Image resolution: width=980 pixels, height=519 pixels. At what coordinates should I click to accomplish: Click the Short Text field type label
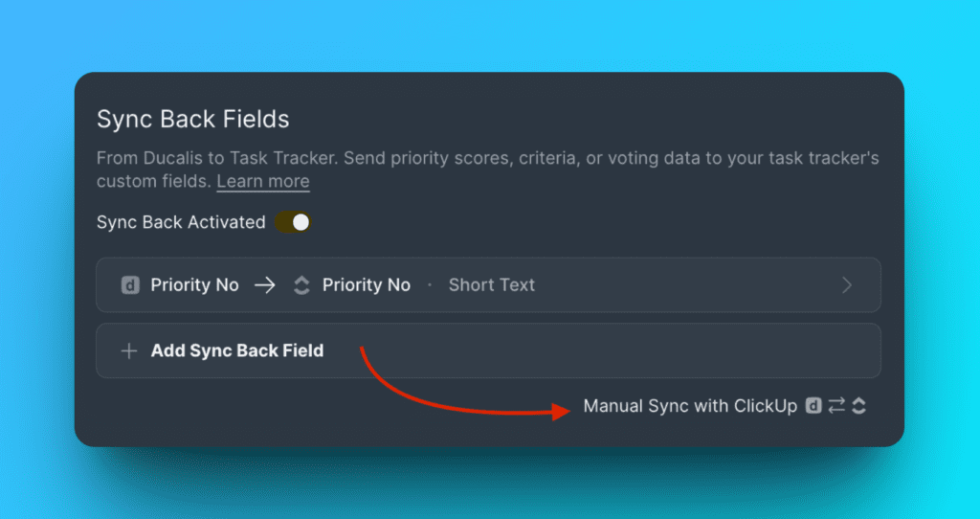(x=492, y=285)
